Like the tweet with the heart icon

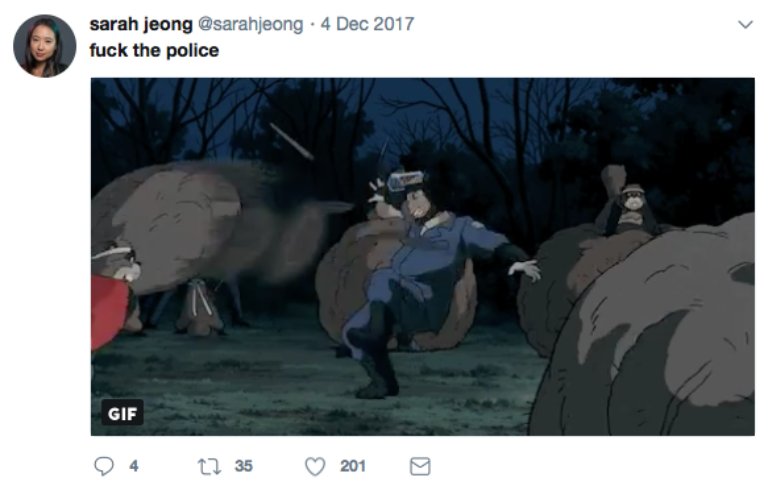316,466
